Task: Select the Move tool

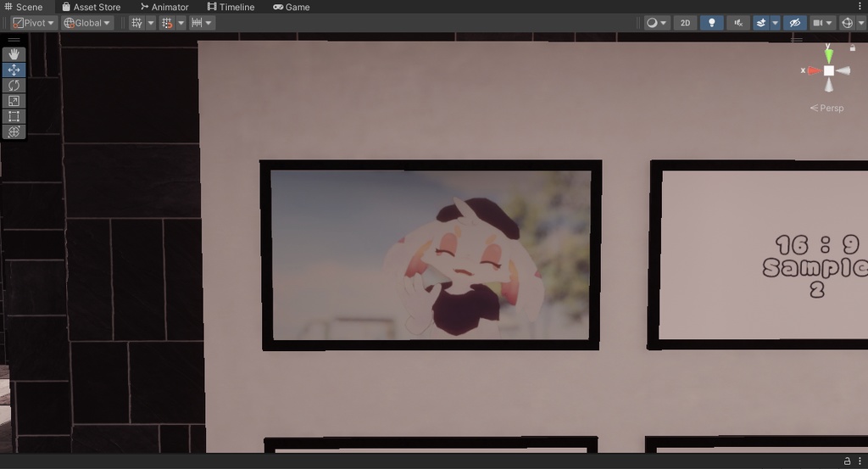Action: (14, 70)
